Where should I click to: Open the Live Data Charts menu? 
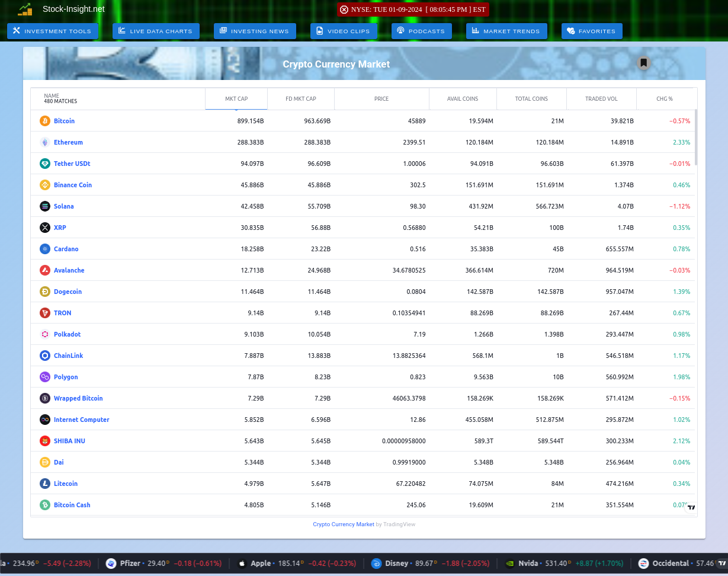[x=156, y=31]
